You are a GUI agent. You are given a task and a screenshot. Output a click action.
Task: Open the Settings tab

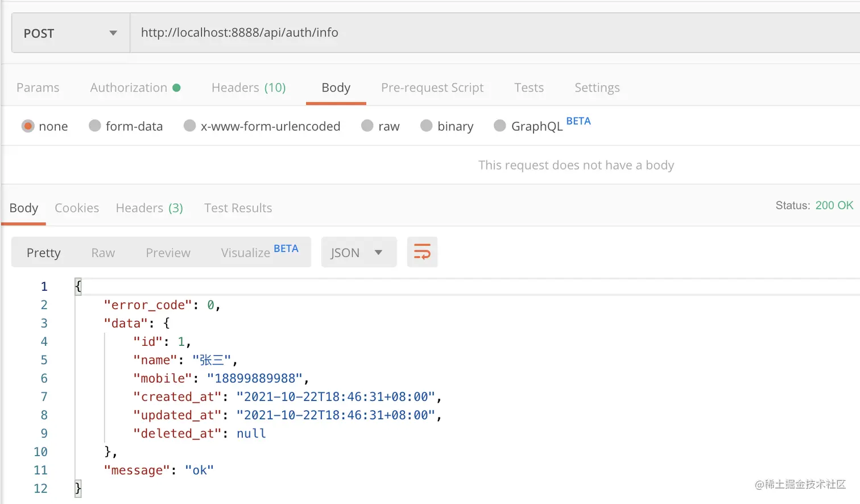(x=597, y=88)
